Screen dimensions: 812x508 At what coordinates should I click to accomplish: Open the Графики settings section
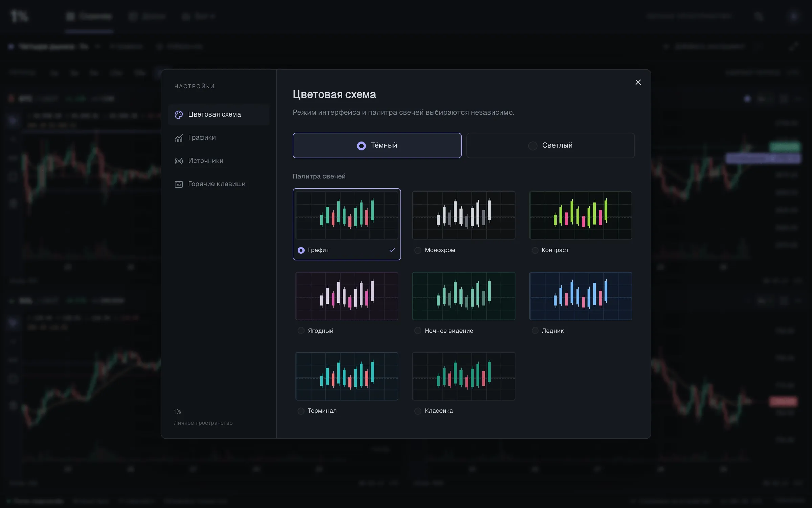pos(219,137)
